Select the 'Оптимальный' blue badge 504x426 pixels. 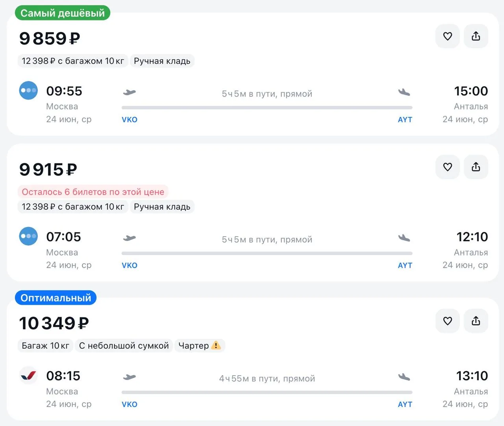coord(56,298)
